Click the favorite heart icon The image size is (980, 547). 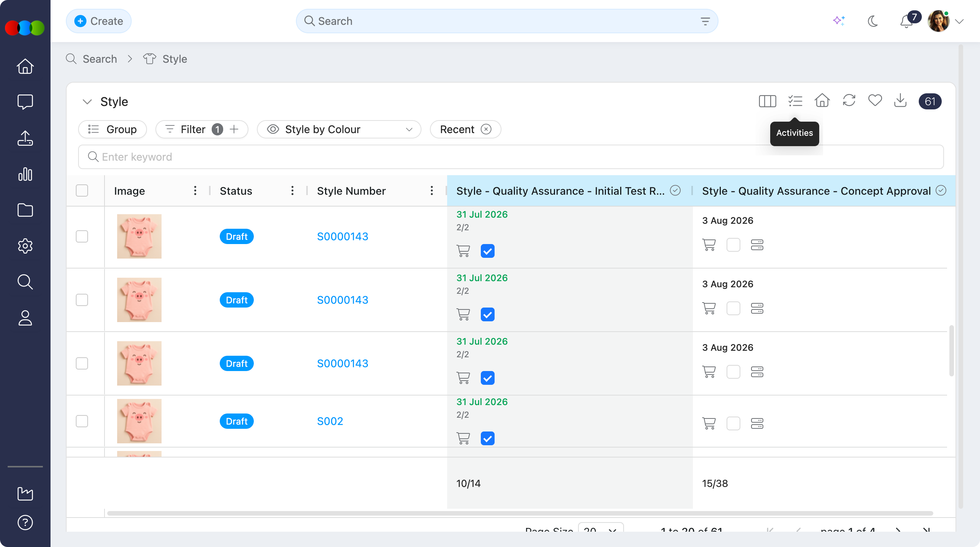tap(875, 101)
